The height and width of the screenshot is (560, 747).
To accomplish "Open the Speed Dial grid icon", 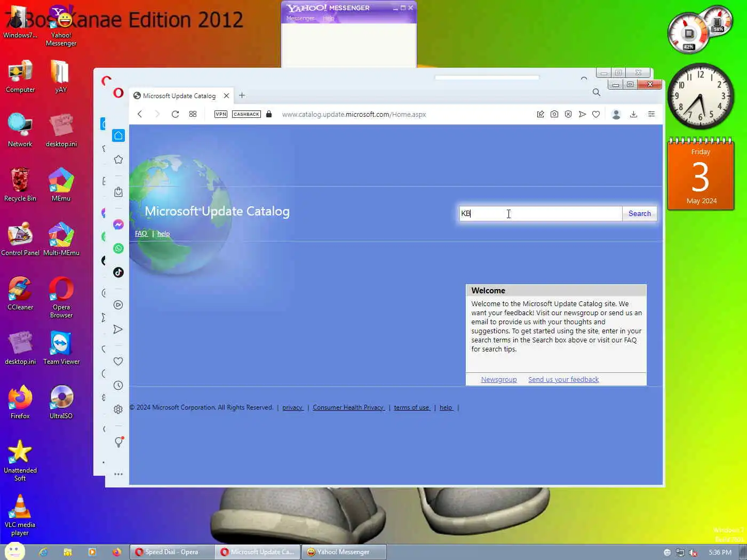I will point(193,114).
